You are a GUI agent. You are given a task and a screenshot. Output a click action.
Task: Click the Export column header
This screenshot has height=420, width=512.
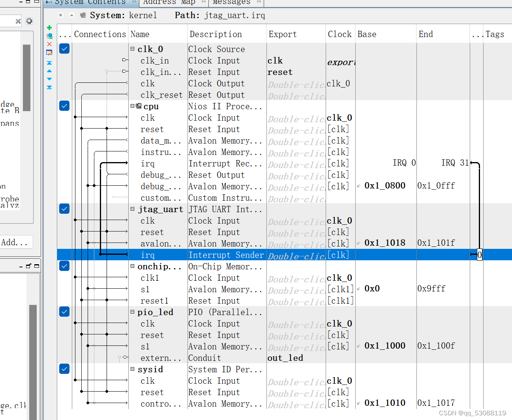(x=296, y=34)
